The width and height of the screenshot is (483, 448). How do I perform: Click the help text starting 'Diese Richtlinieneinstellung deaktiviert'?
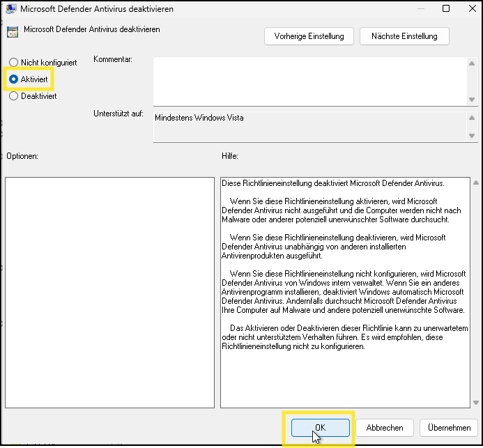click(333, 183)
